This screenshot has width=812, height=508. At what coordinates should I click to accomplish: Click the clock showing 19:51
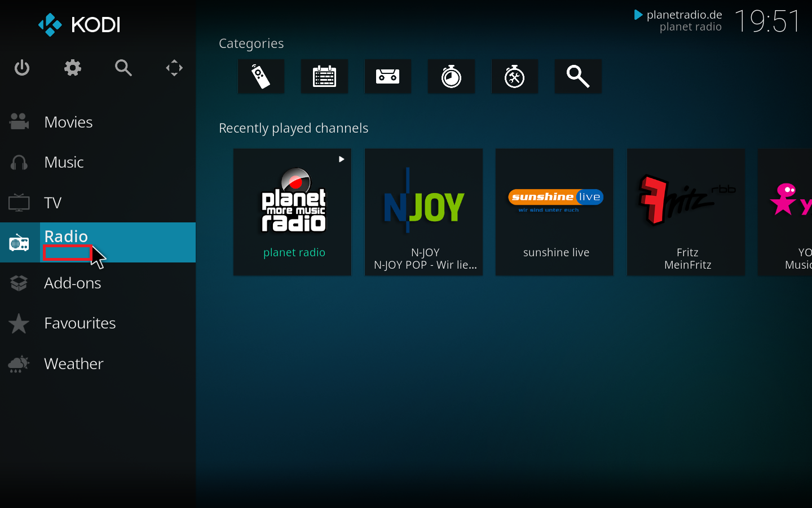[x=767, y=21]
